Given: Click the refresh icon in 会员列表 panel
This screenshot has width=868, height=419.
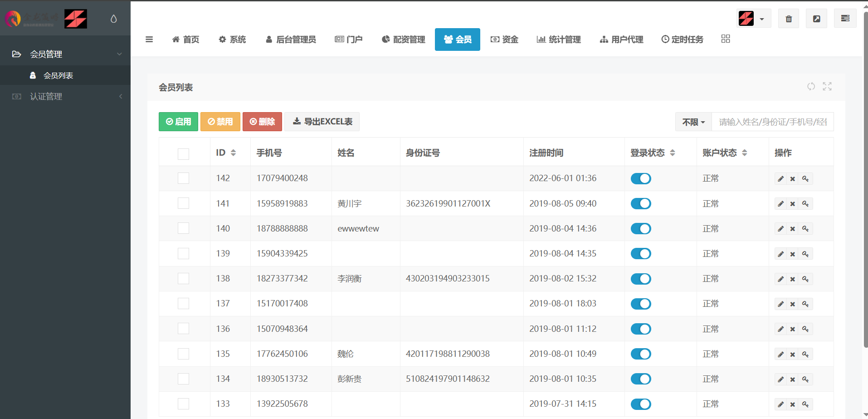Looking at the screenshot, I should [x=811, y=86].
